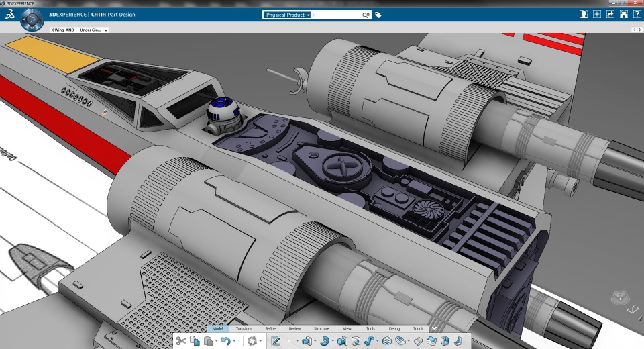The height and width of the screenshot is (349, 644).
Task: Click the Copy icon in action bar
Action: tap(195, 341)
